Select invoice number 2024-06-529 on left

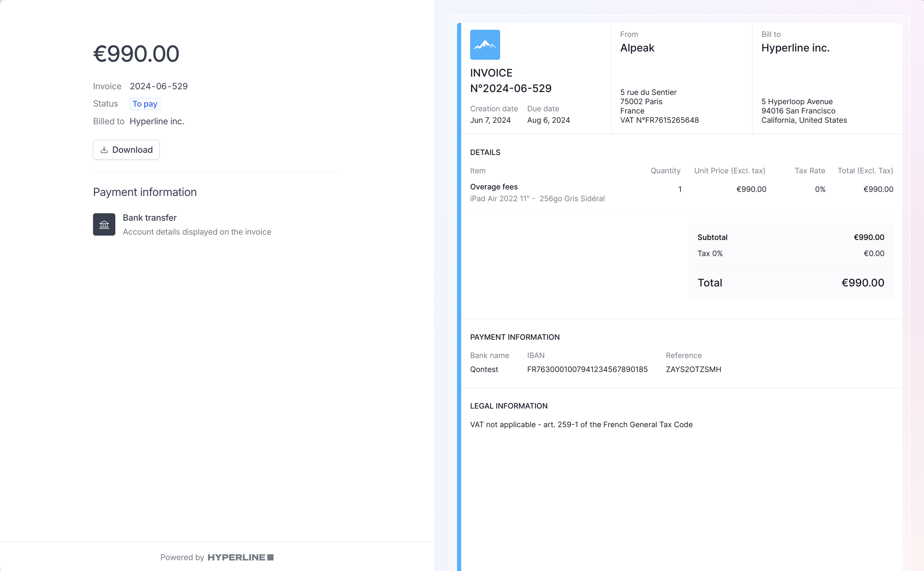(159, 86)
